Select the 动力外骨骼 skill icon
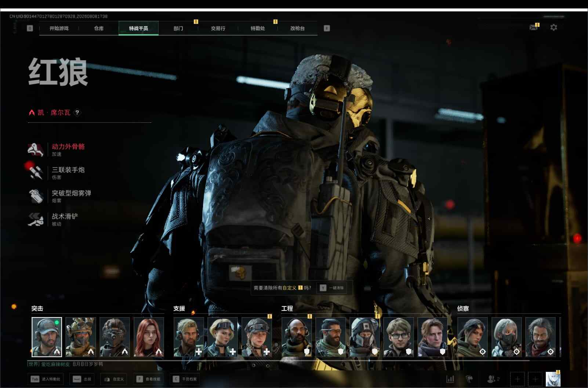Screen dimensions: 588x388 tap(36, 150)
